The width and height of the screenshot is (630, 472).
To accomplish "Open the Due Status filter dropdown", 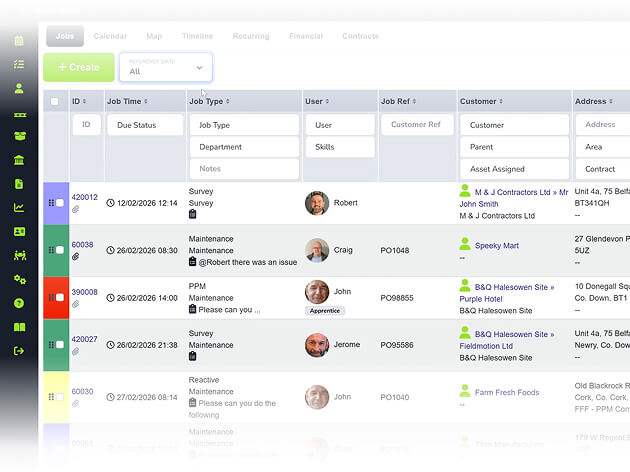I will tap(145, 125).
